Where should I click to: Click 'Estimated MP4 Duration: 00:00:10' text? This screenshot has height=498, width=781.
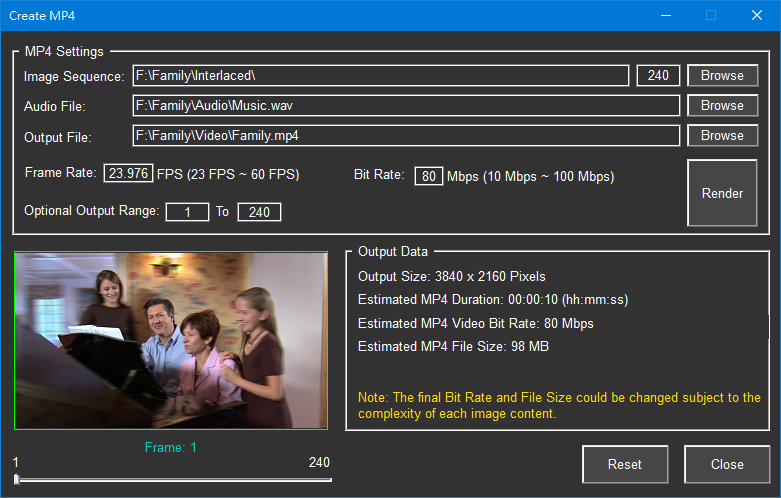(493, 300)
